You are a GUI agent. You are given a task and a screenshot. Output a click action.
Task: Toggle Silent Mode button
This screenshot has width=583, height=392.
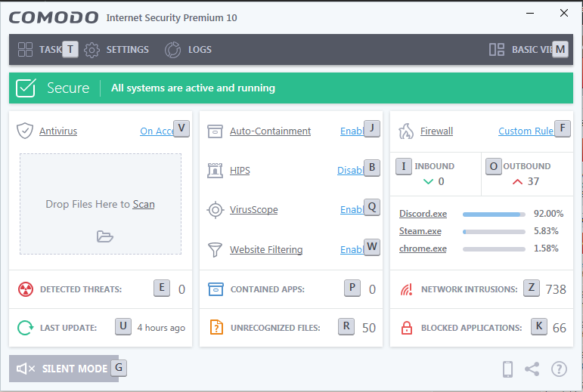coord(64,369)
